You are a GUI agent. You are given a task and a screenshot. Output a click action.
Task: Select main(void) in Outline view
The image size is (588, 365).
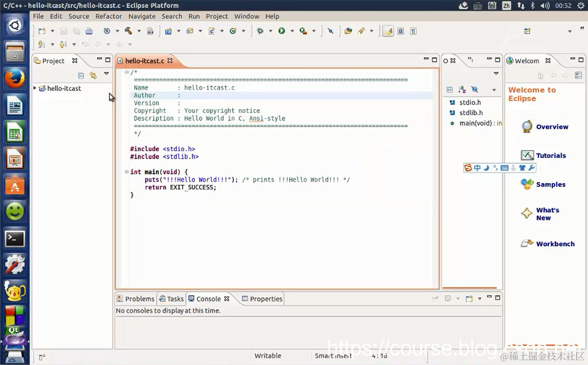click(476, 123)
